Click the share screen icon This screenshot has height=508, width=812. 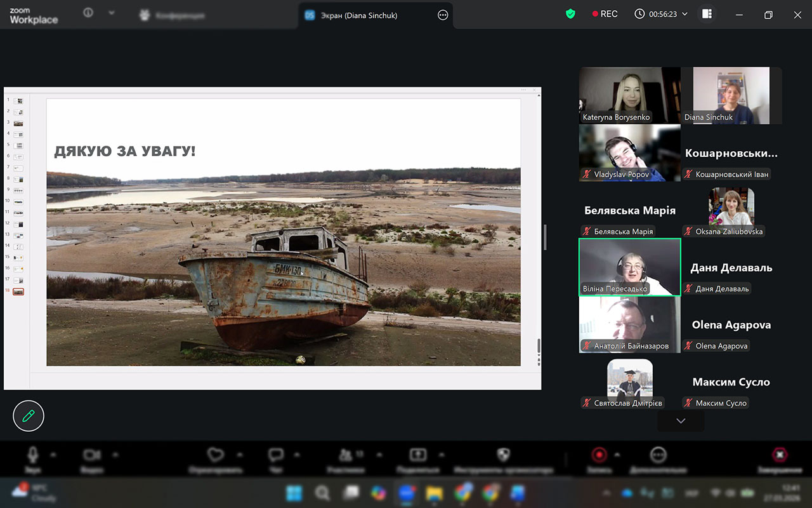click(x=417, y=455)
